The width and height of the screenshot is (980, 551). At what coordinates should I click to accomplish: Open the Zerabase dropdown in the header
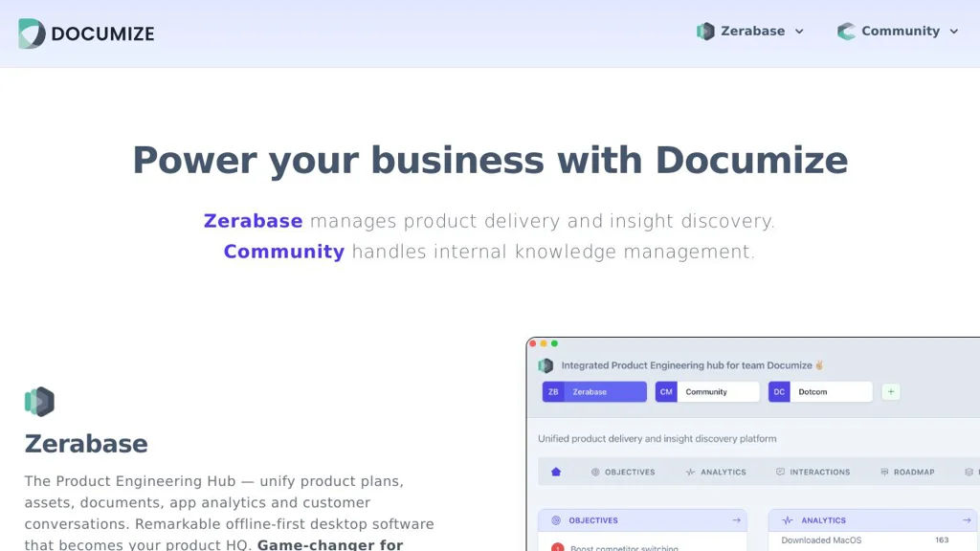pos(750,32)
